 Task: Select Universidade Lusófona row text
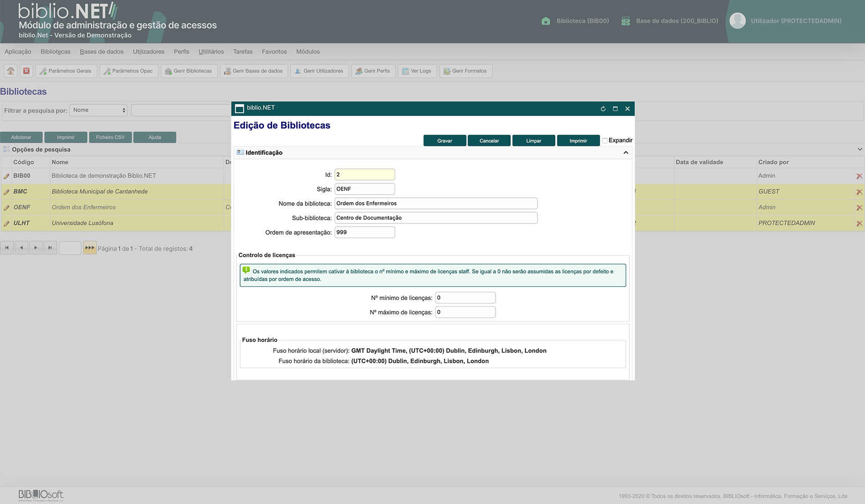[x=82, y=223]
